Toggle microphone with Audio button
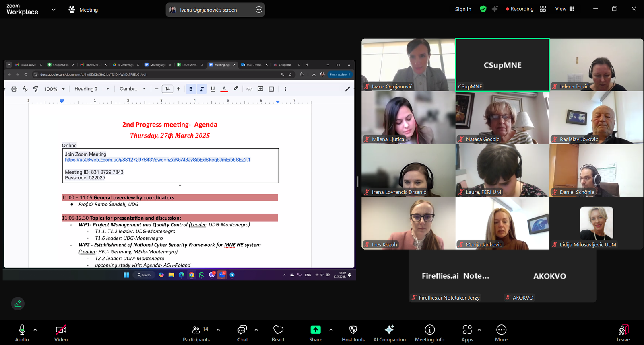The height and width of the screenshot is (345, 644). click(x=22, y=333)
